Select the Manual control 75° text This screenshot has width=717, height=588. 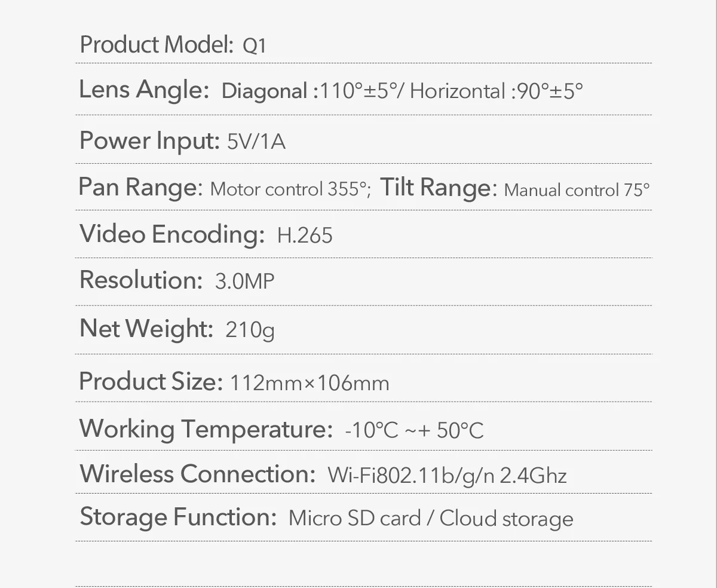[577, 189]
